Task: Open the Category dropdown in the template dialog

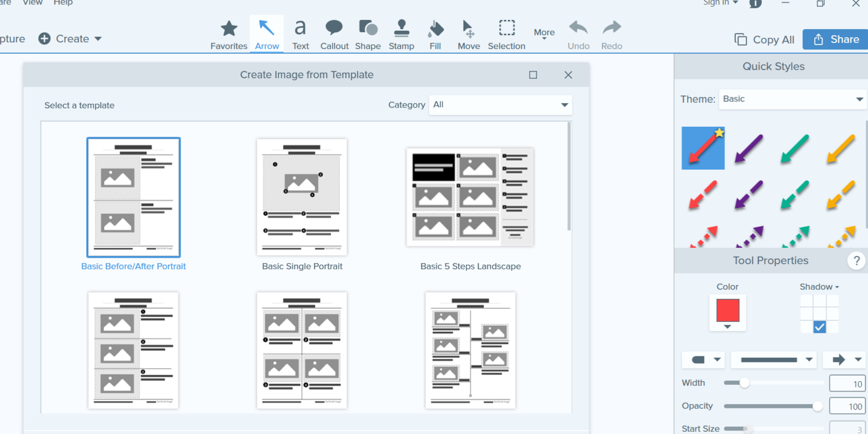Action: coord(500,105)
